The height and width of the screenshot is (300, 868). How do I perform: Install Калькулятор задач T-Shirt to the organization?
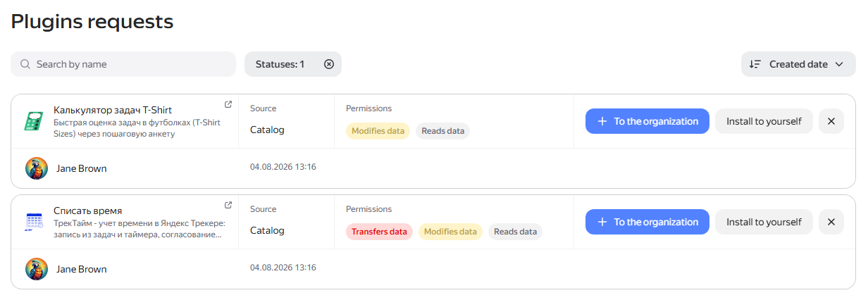tap(647, 121)
